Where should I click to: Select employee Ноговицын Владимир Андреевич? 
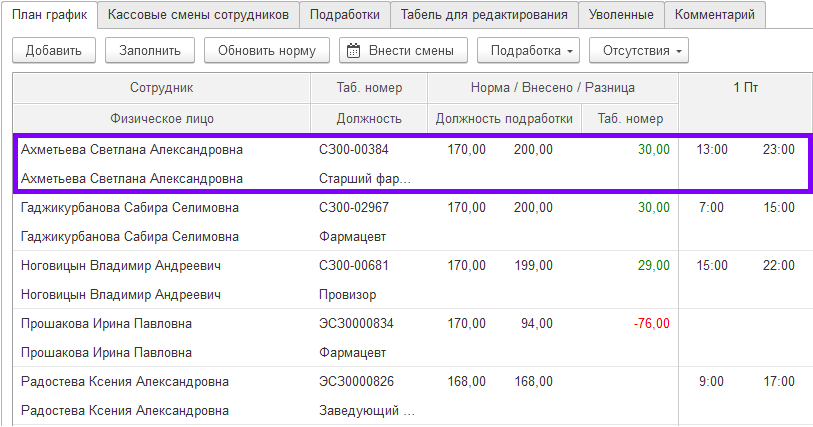click(120, 266)
